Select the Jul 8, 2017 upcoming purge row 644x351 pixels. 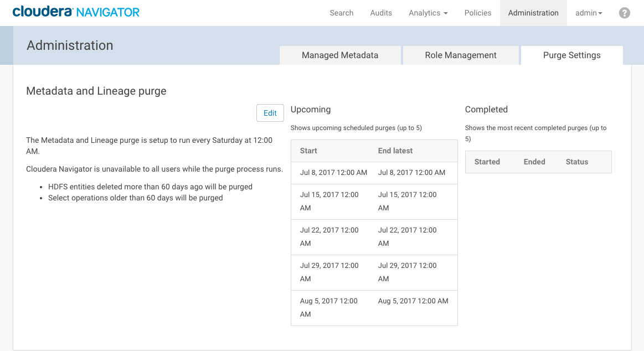(x=374, y=173)
